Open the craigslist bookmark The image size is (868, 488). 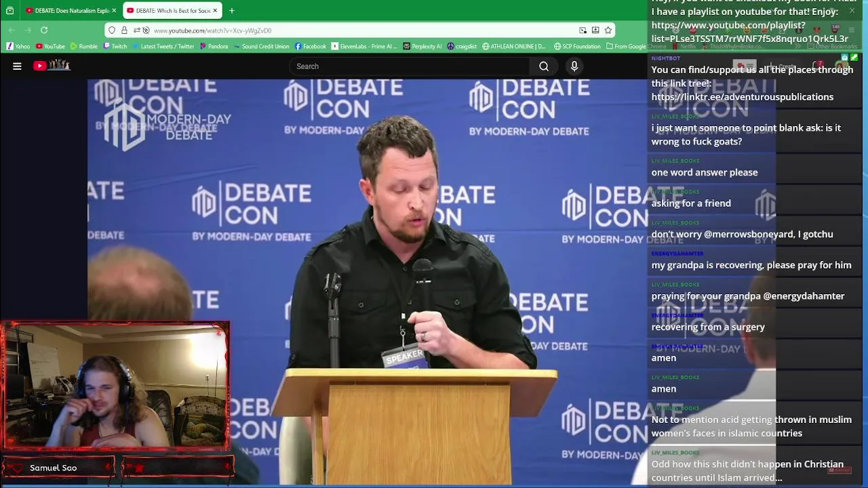[462, 46]
